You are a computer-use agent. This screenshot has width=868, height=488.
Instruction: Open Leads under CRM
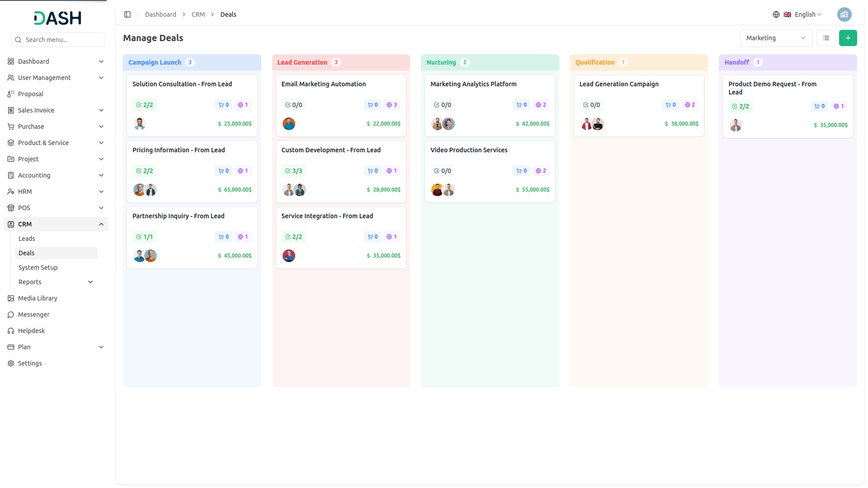[x=27, y=239]
